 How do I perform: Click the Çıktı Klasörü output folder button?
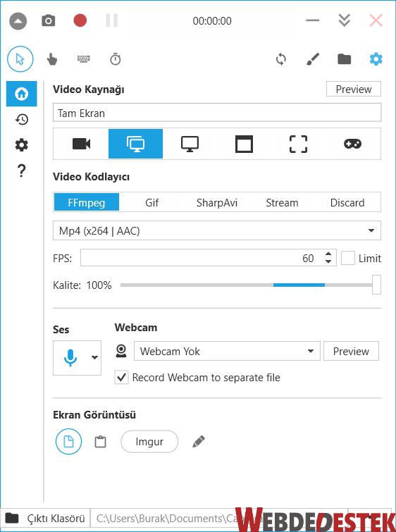(45, 519)
